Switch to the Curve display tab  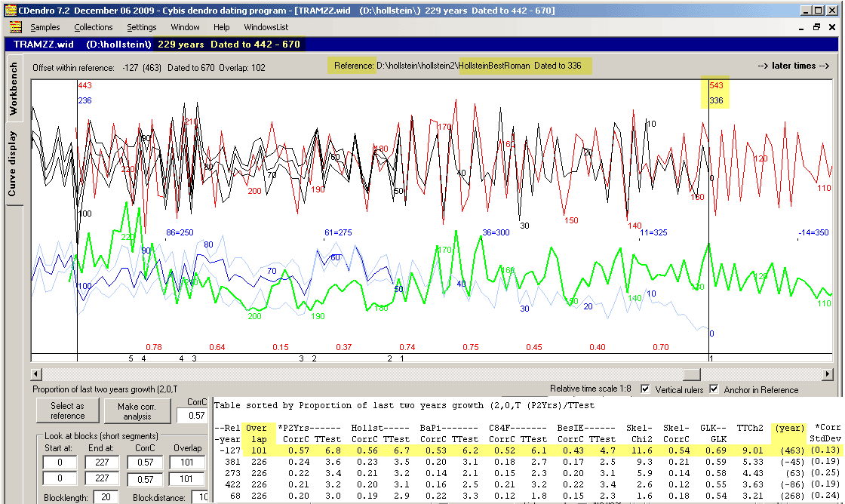[14, 163]
